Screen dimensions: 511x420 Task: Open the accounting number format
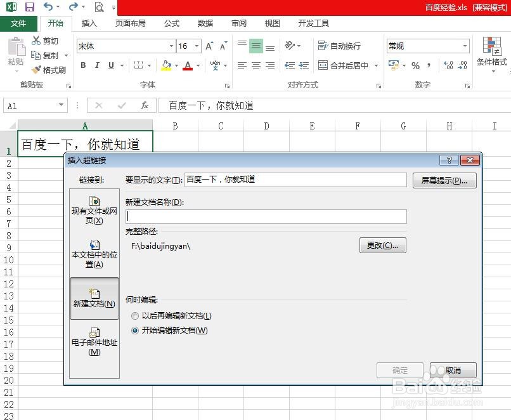(394, 65)
